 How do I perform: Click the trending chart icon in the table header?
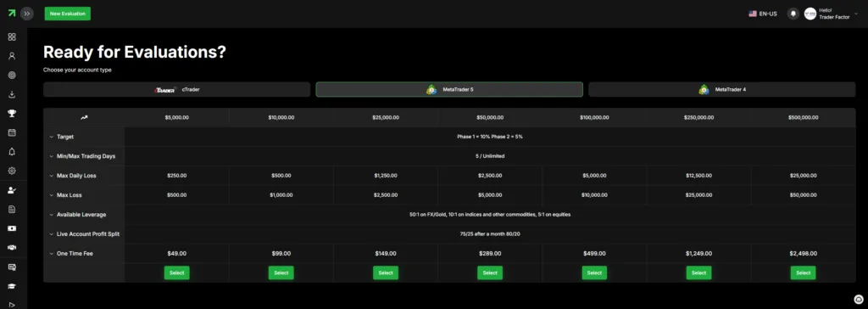point(84,118)
